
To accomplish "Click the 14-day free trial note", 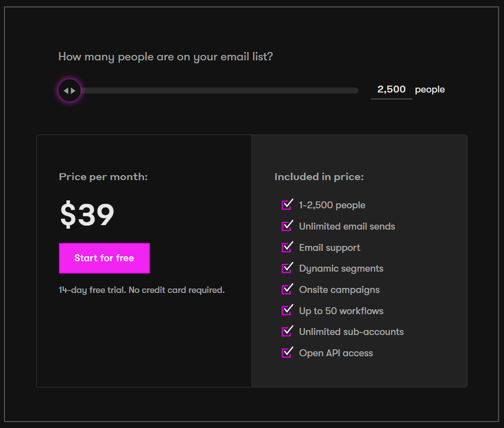I will pos(142,290).
